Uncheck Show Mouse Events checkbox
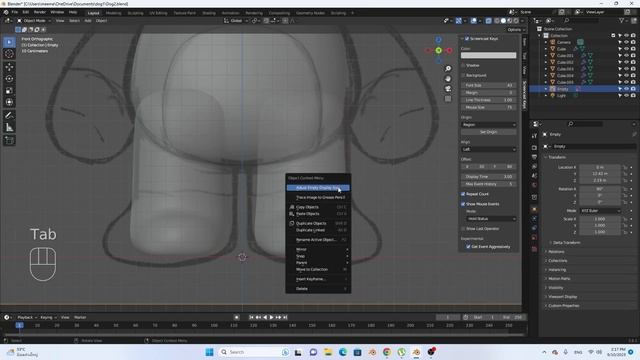Image resolution: width=640 pixels, height=360 pixels. tap(463, 204)
